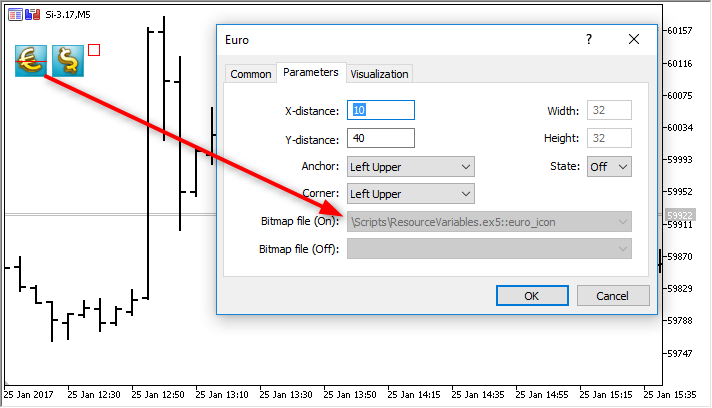Click the Help question mark button
The width and height of the screenshot is (712, 408).
pyautogui.click(x=588, y=40)
